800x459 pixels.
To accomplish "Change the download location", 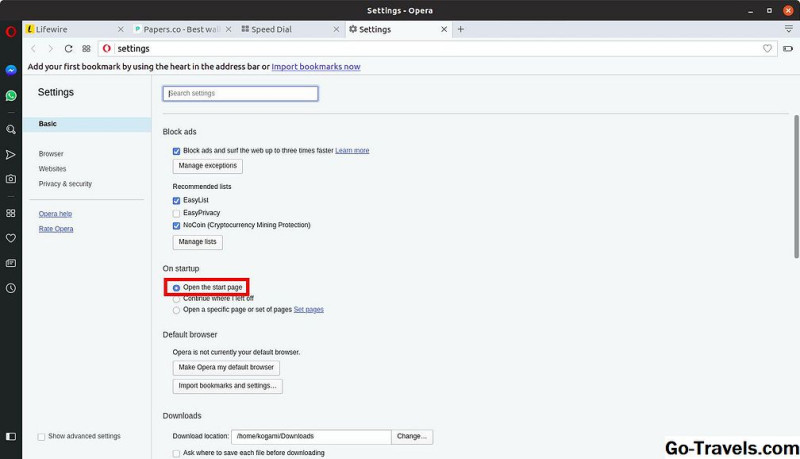I will (x=412, y=437).
